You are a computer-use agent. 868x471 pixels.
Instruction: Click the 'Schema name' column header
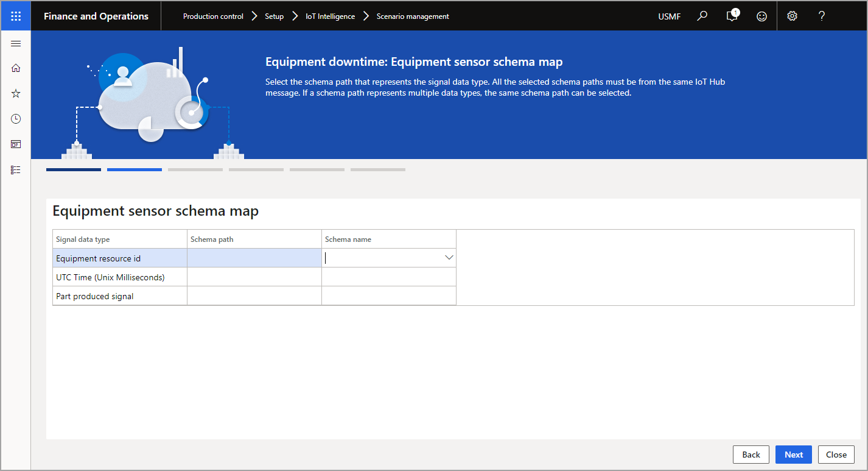[x=388, y=239]
